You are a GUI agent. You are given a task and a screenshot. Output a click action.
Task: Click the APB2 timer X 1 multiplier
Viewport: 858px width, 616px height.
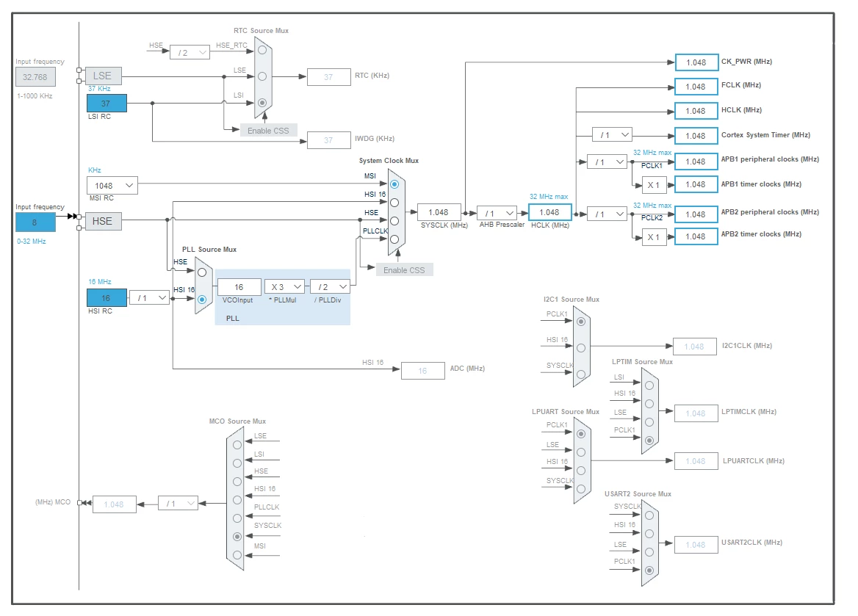click(x=655, y=237)
